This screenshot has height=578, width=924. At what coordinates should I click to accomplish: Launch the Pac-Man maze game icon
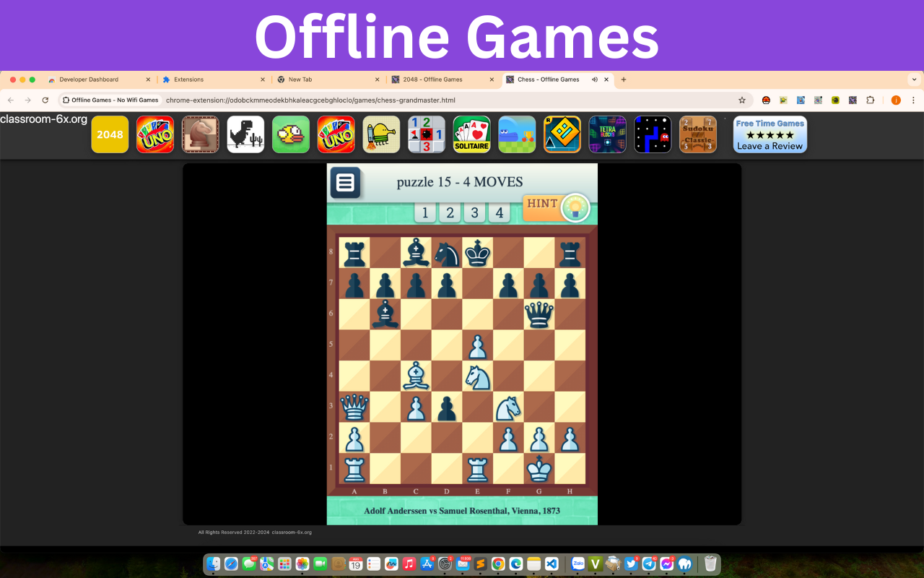pyautogui.click(x=653, y=134)
